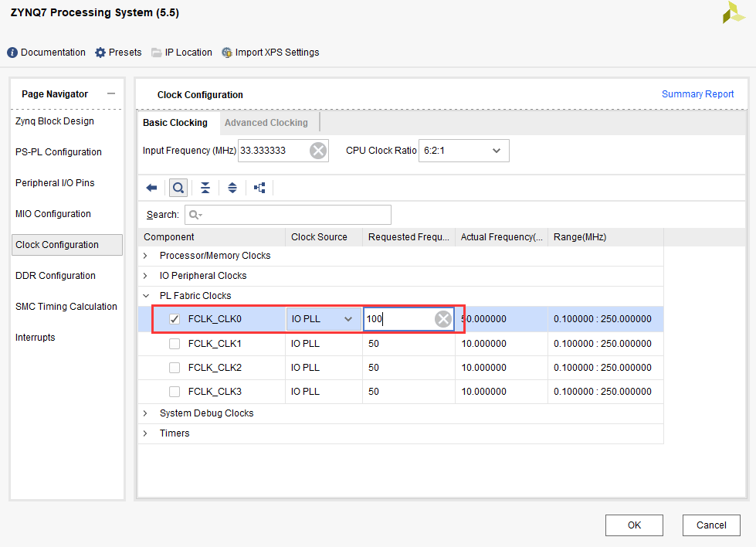Switch to the Basic Clocking tab
This screenshot has height=547, width=756.
(x=175, y=123)
